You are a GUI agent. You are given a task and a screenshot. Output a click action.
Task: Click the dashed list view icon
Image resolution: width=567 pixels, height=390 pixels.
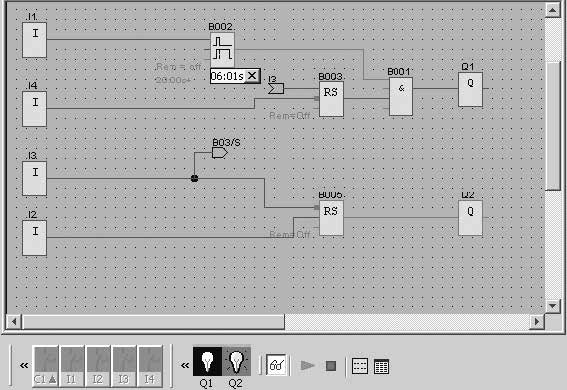(360, 366)
